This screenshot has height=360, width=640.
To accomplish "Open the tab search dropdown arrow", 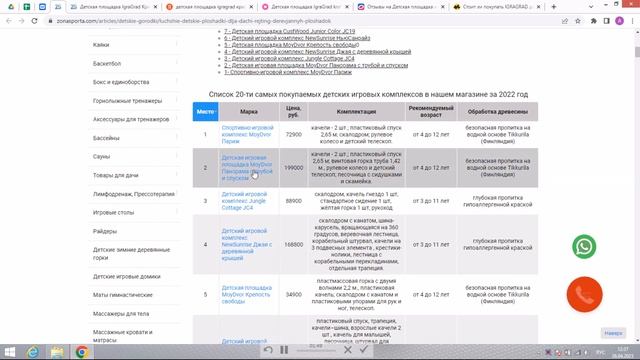I will (x=591, y=7).
